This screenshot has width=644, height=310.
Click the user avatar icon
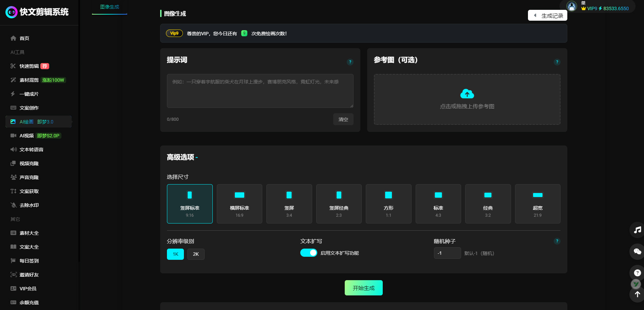tap(572, 6)
